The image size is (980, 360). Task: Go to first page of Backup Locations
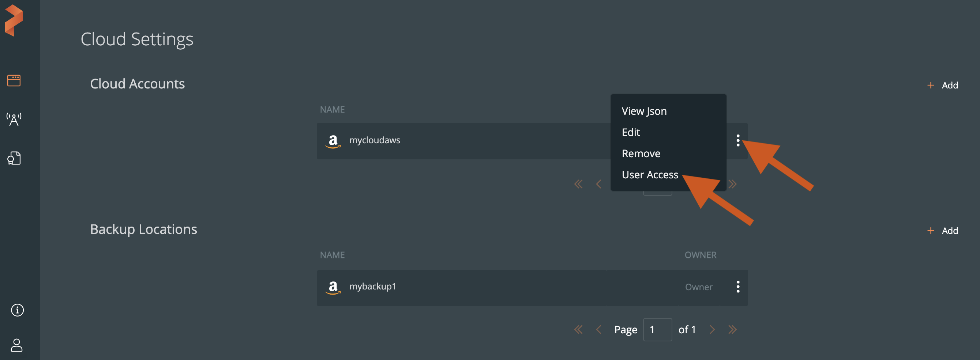(578, 330)
